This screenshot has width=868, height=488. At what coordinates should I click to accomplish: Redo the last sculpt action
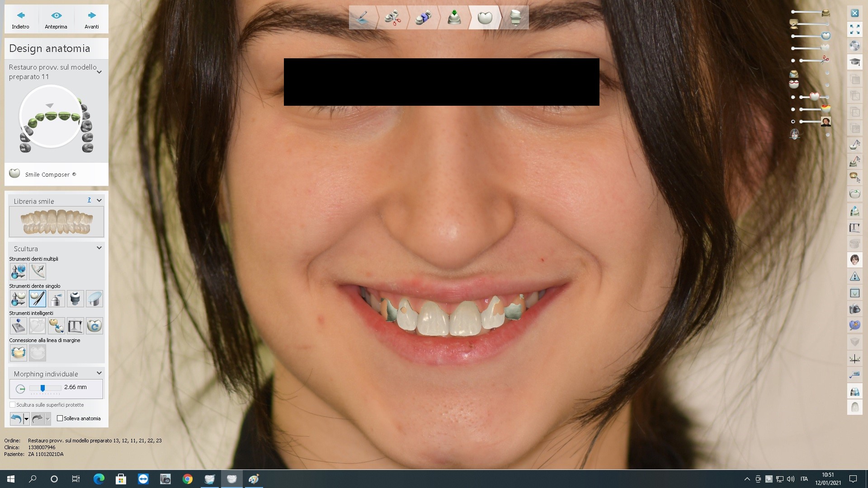pyautogui.click(x=38, y=419)
